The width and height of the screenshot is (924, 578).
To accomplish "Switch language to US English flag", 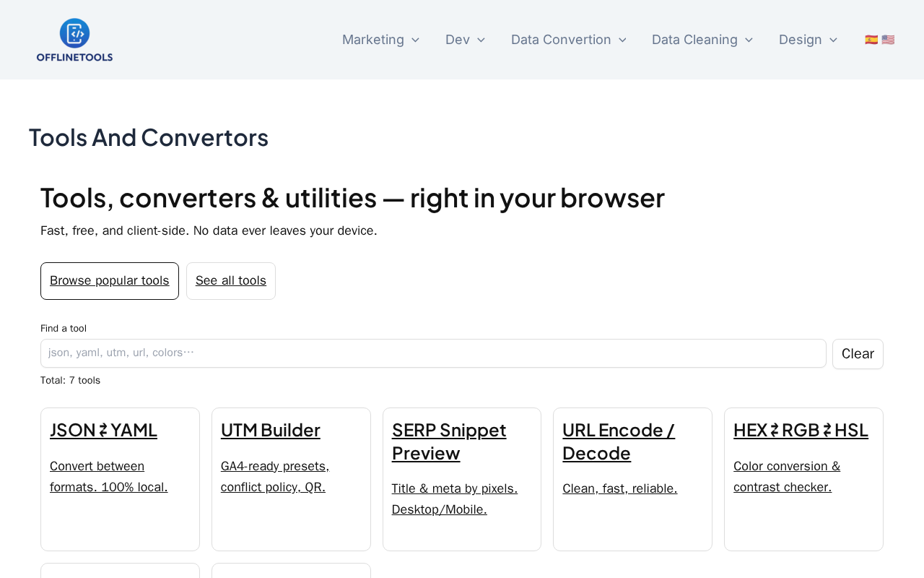I will [x=888, y=40].
